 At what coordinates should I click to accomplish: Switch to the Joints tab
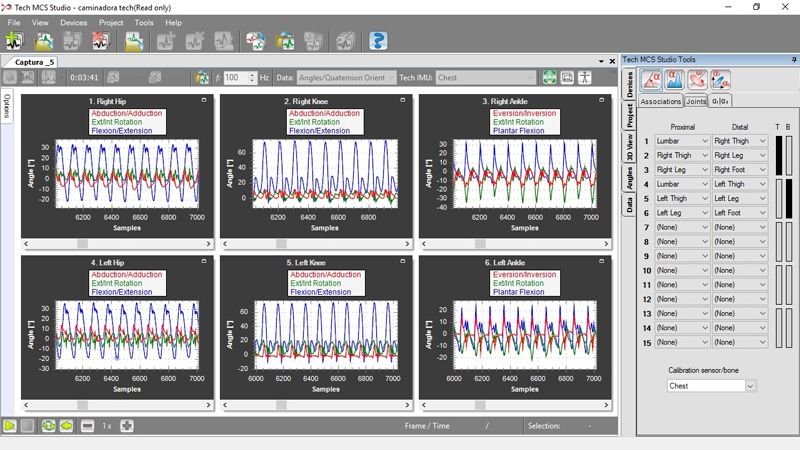pos(696,101)
